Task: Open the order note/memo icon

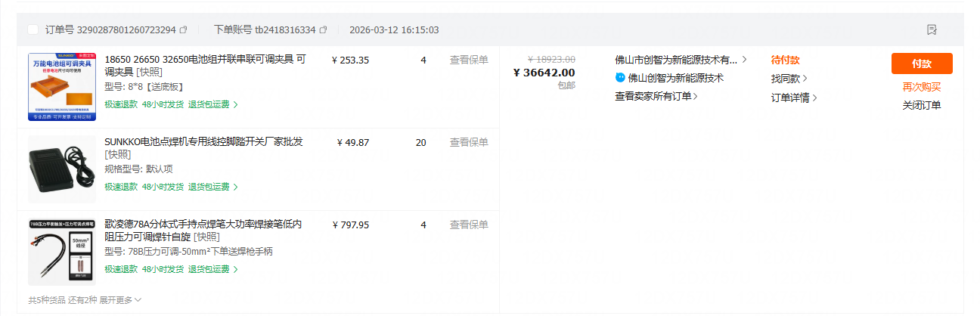Action: click(932, 29)
